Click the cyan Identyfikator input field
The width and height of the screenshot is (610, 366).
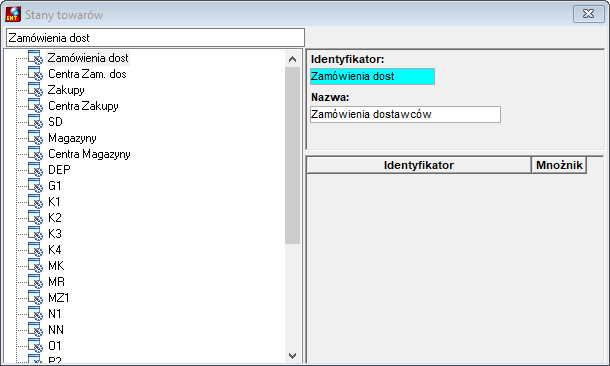[372, 76]
